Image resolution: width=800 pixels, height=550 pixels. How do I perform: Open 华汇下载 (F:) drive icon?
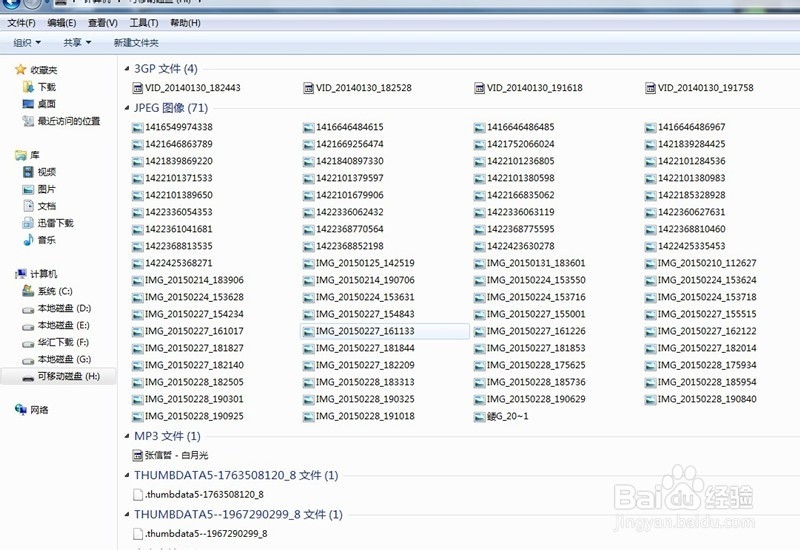coord(28,343)
